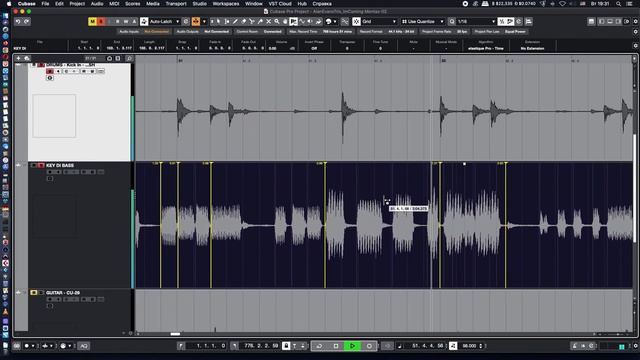Select the Split scissors tool
Viewport: 640px width, 360px height.
click(253, 21)
